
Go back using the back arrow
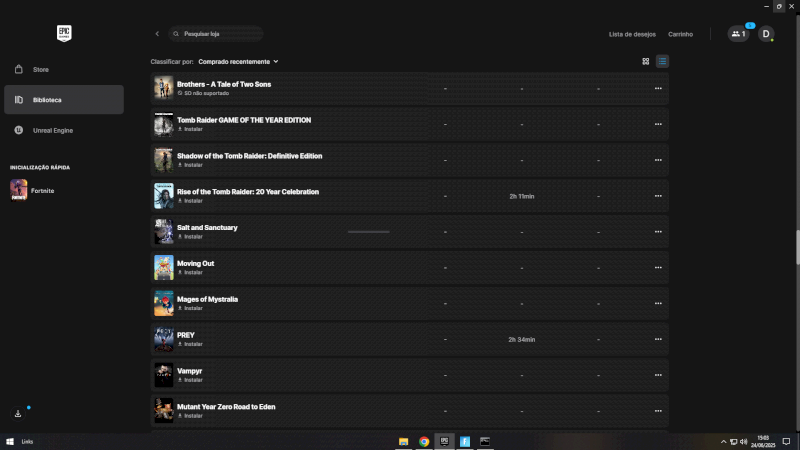[x=157, y=34]
